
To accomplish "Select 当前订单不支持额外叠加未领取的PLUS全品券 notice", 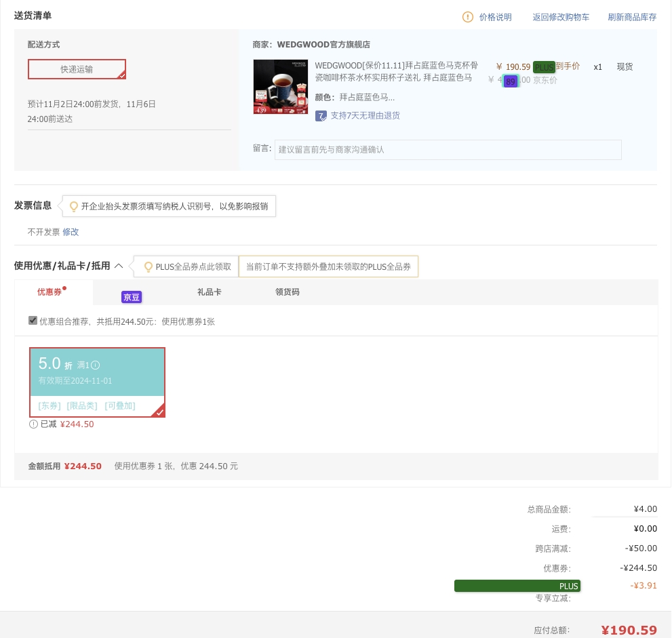I will [328, 267].
